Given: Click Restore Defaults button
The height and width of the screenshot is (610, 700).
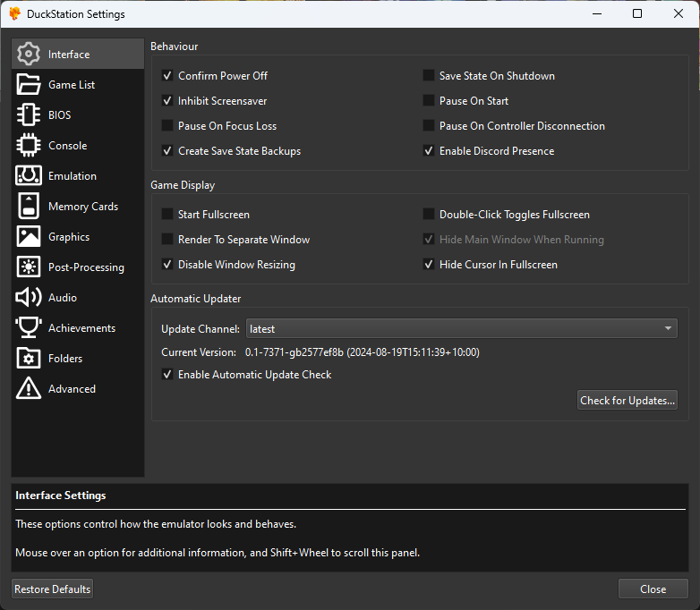Looking at the screenshot, I should tap(52, 589).
